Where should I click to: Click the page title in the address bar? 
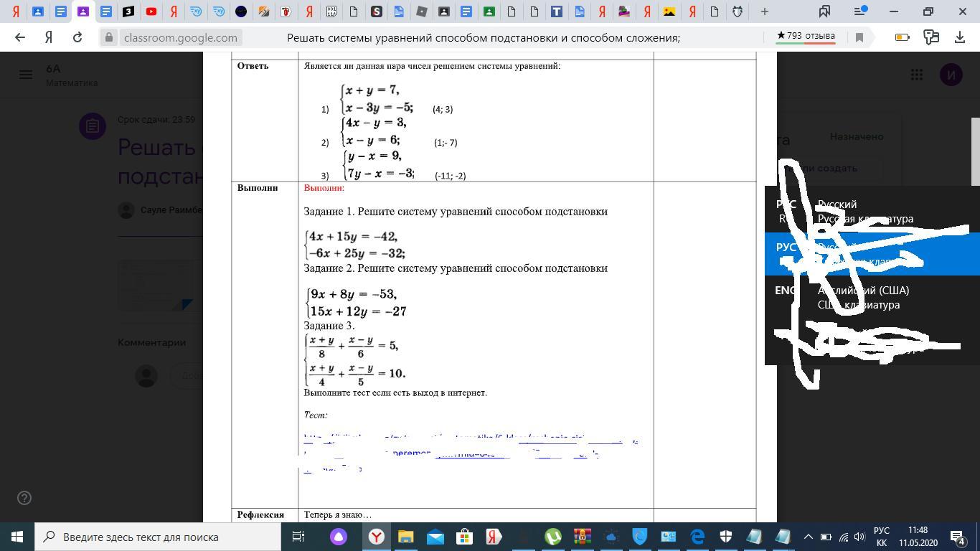pyautogui.click(x=484, y=37)
